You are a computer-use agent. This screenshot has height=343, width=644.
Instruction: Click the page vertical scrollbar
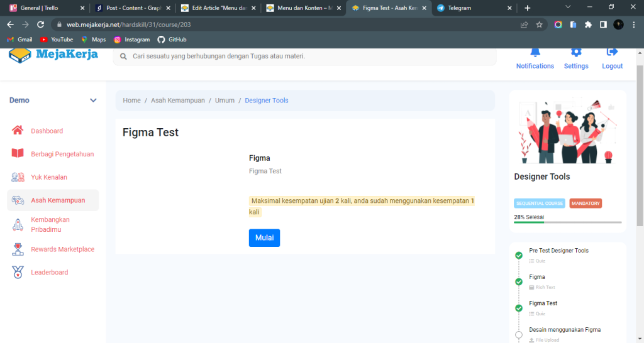tap(640, 146)
